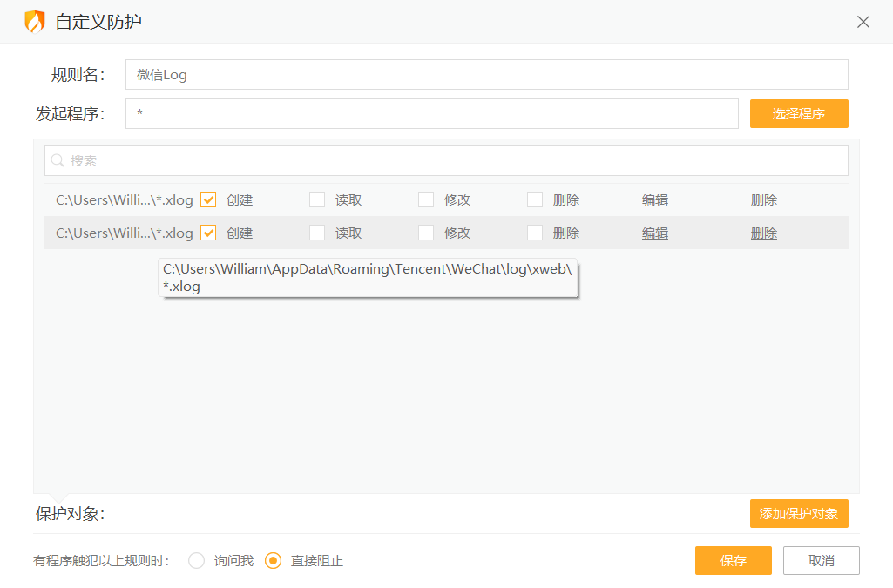This screenshot has height=588, width=893.
Task: Select the 直接阻止 radio option
Action: pyautogui.click(x=274, y=560)
